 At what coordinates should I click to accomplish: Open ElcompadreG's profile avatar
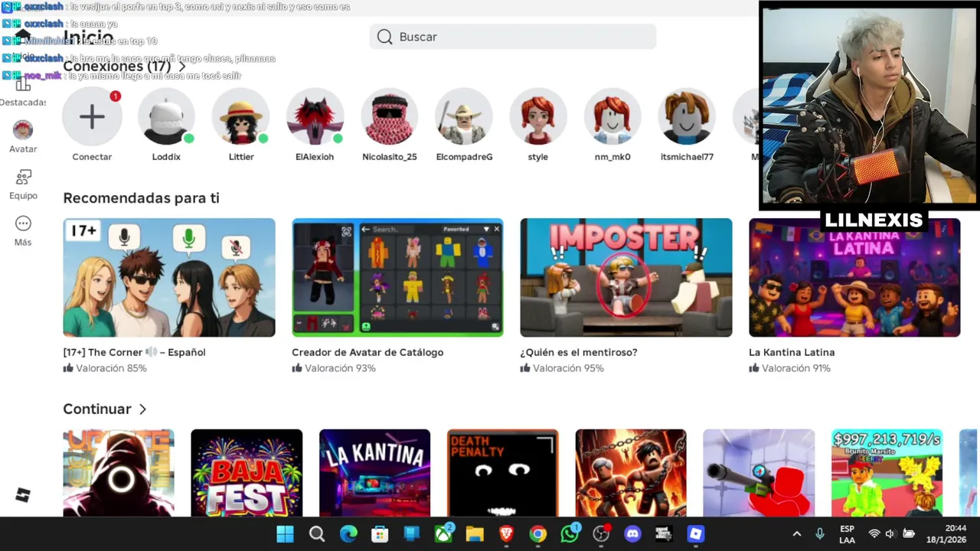coord(464,117)
